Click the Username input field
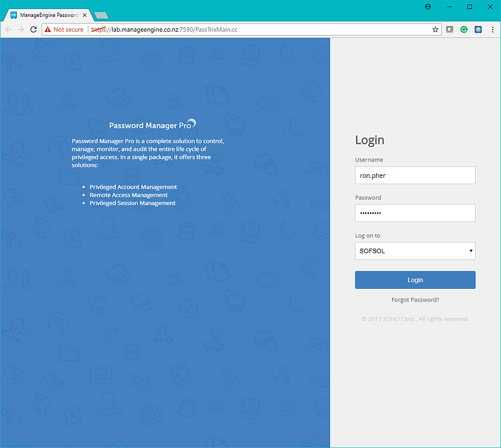 (x=415, y=175)
